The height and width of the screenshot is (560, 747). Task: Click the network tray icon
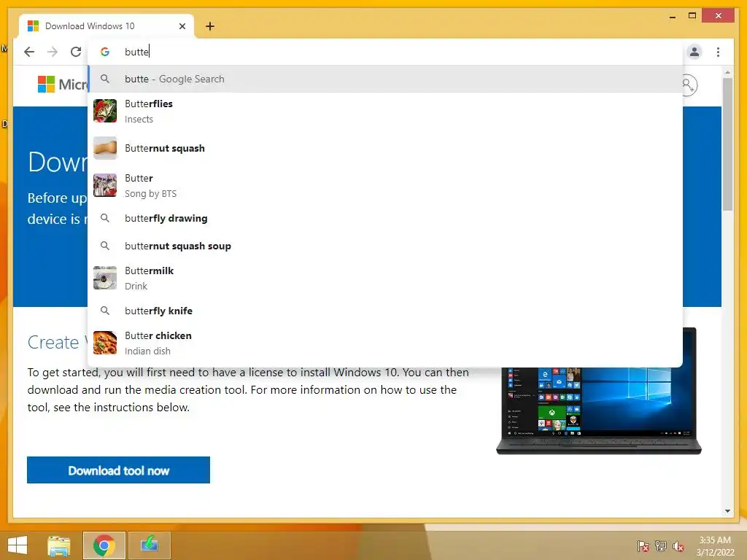click(661, 545)
